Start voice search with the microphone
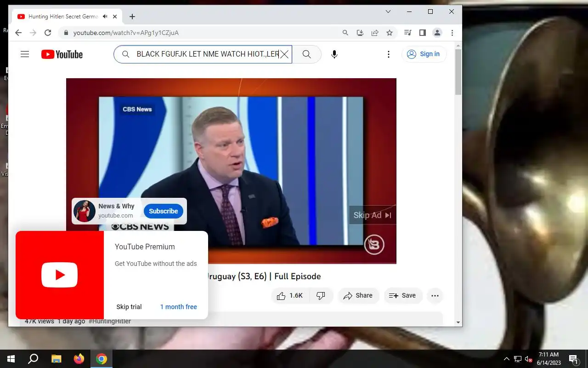This screenshot has height=368, width=588. 334,54
